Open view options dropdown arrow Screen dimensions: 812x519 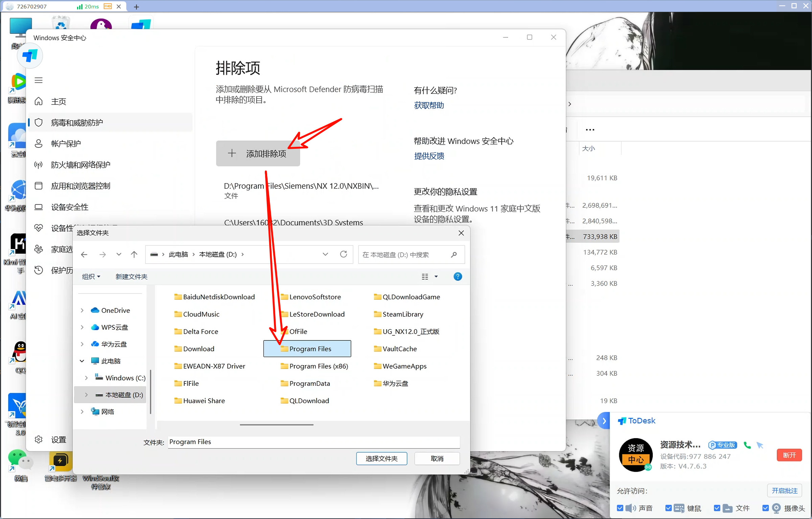tap(436, 277)
